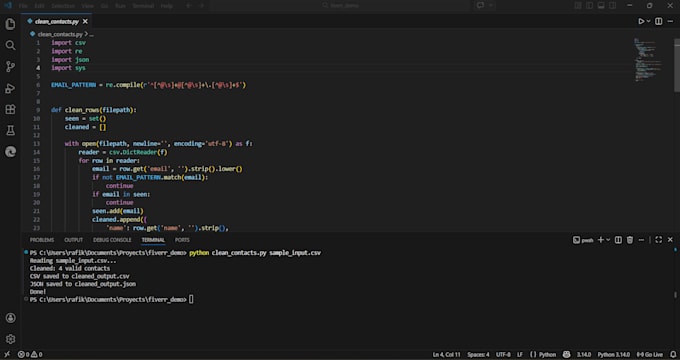Switch to the PORTS panel tab
Screen dimensions: 680x360
click(182, 240)
